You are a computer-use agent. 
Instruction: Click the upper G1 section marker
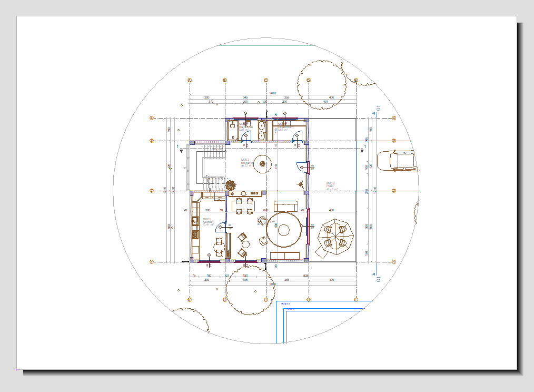[377, 110]
